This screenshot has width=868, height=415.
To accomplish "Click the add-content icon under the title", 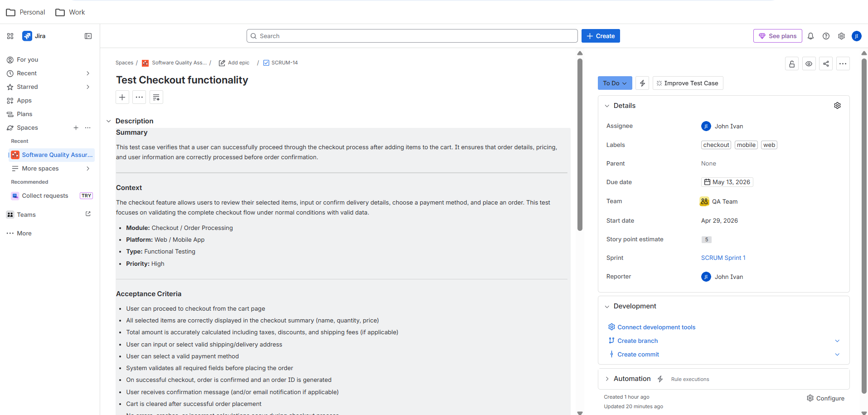I will [156, 97].
